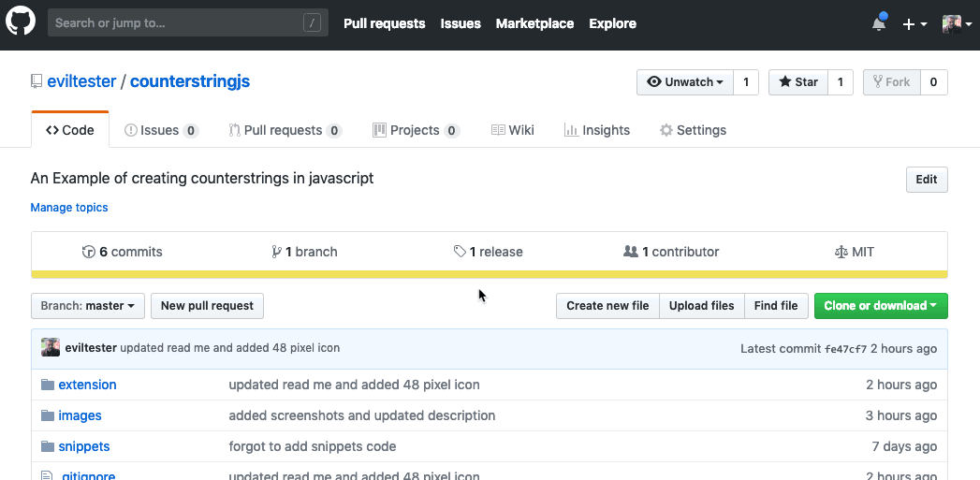Open the Branch: master dropdown

point(87,306)
